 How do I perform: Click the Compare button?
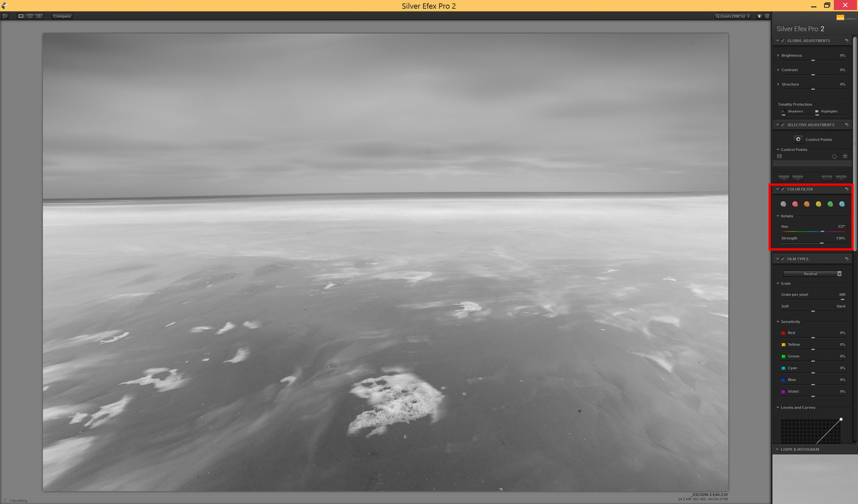(x=62, y=16)
